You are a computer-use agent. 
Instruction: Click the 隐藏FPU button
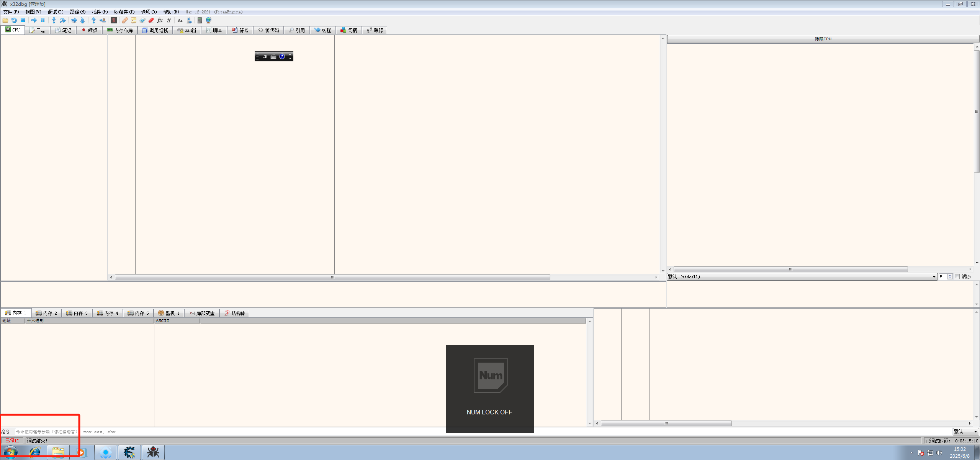pos(823,39)
